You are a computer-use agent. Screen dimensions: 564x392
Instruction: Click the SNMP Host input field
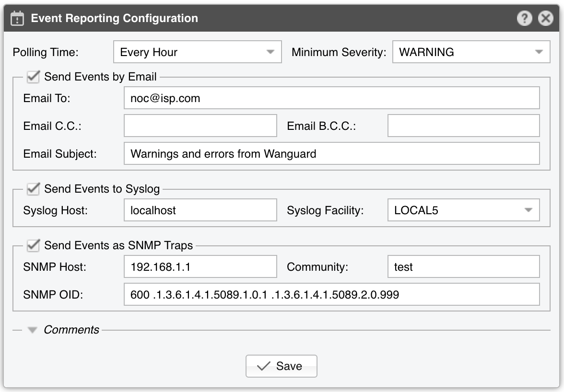pyautogui.click(x=200, y=266)
